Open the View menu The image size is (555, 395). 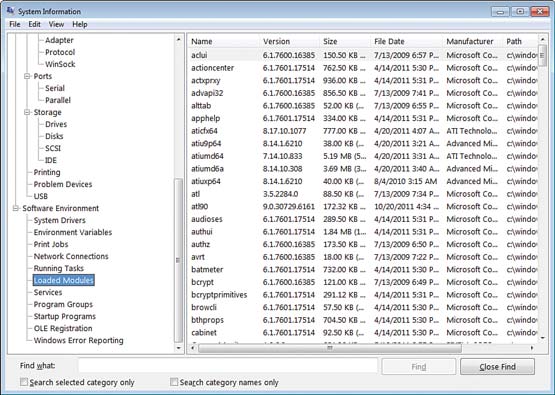tap(56, 24)
